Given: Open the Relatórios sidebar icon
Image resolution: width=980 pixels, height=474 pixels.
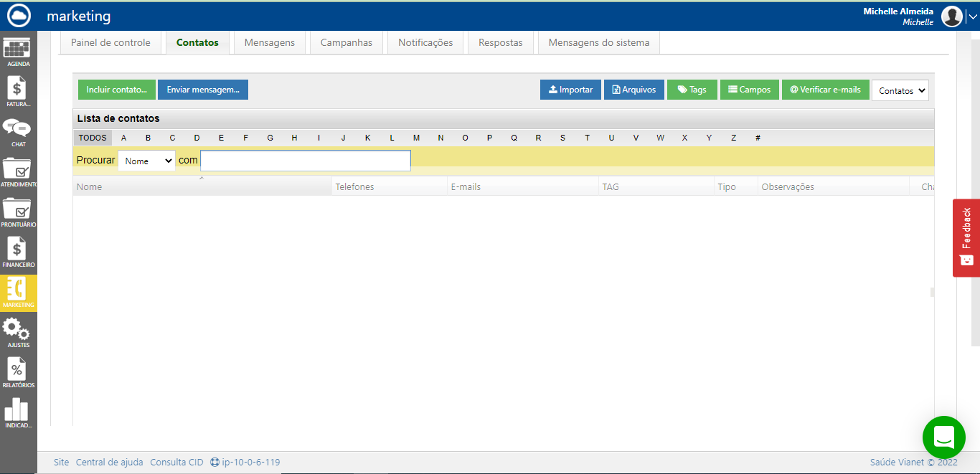Looking at the screenshot, I should point(18,373).
